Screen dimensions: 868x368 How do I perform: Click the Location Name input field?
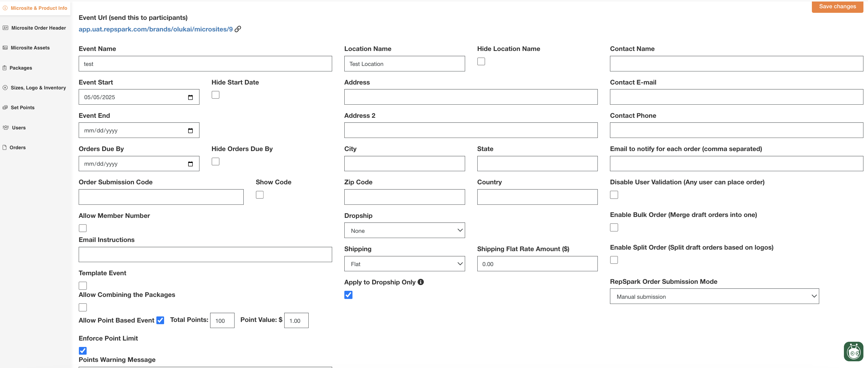(404, 63)
